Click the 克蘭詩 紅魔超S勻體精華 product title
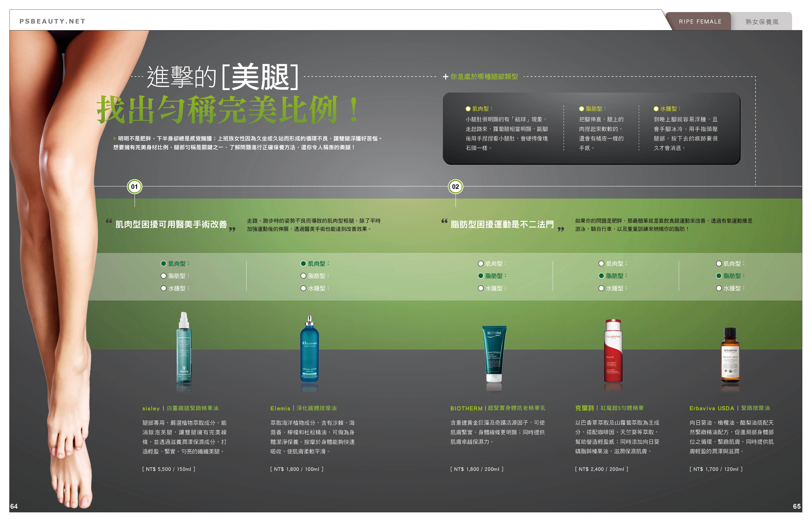This screenshot has width=812, height=522. [609, 408]
